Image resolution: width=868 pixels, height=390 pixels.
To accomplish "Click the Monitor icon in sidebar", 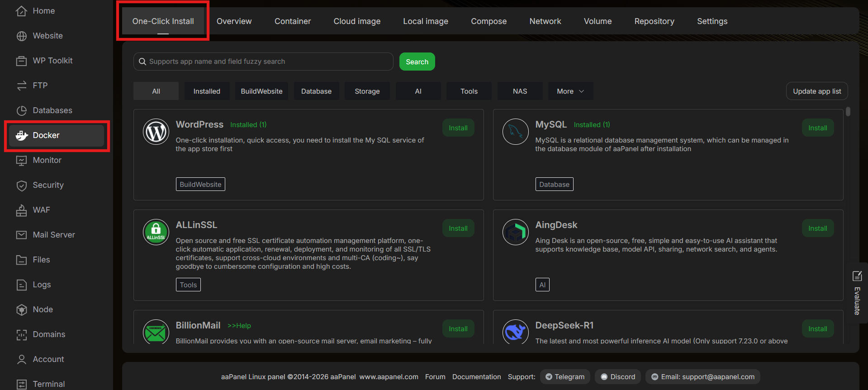I will (x=21, y=160).
